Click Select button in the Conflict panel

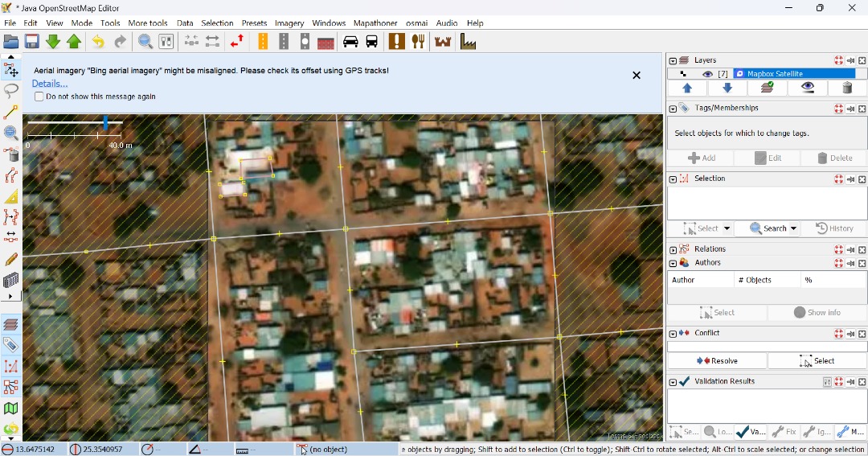(x=817, y=361)
